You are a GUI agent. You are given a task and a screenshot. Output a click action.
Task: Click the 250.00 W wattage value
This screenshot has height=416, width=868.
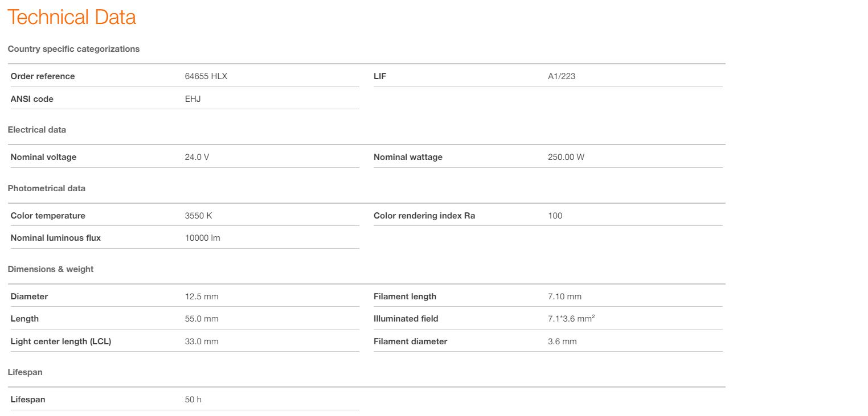566,157
